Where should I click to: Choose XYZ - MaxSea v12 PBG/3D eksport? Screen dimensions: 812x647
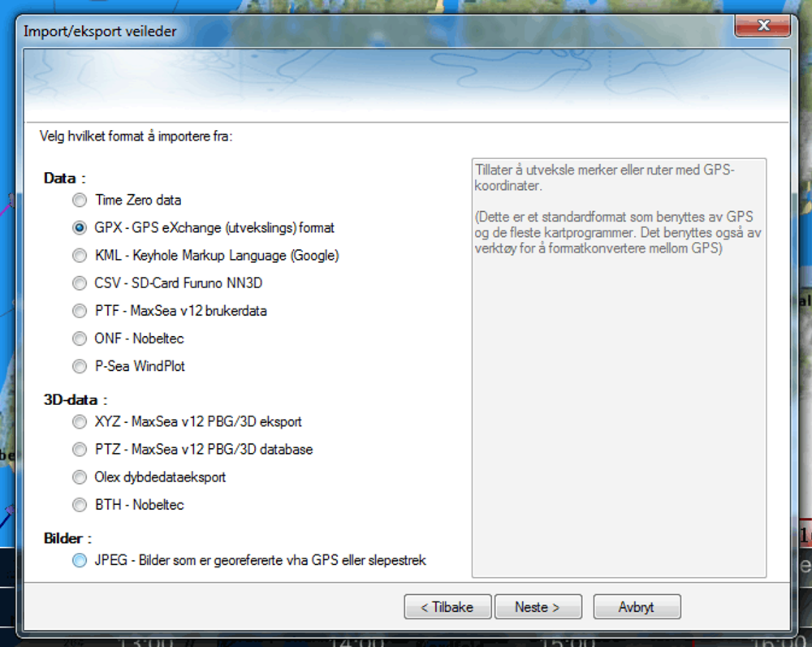[80, 422]
